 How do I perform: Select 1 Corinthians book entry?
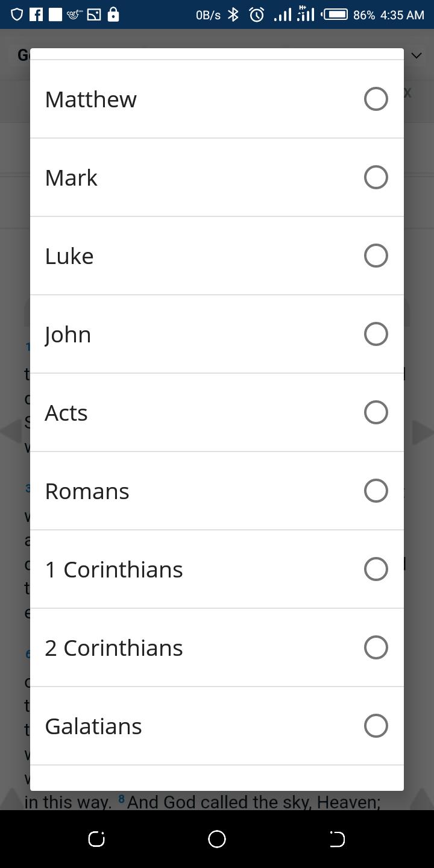click(114, 570)
